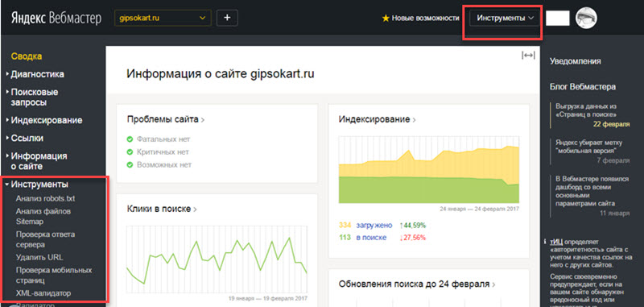Click the expand-width arrows icon
Screen dimensions: 644x307
click(x=528, y=55)
